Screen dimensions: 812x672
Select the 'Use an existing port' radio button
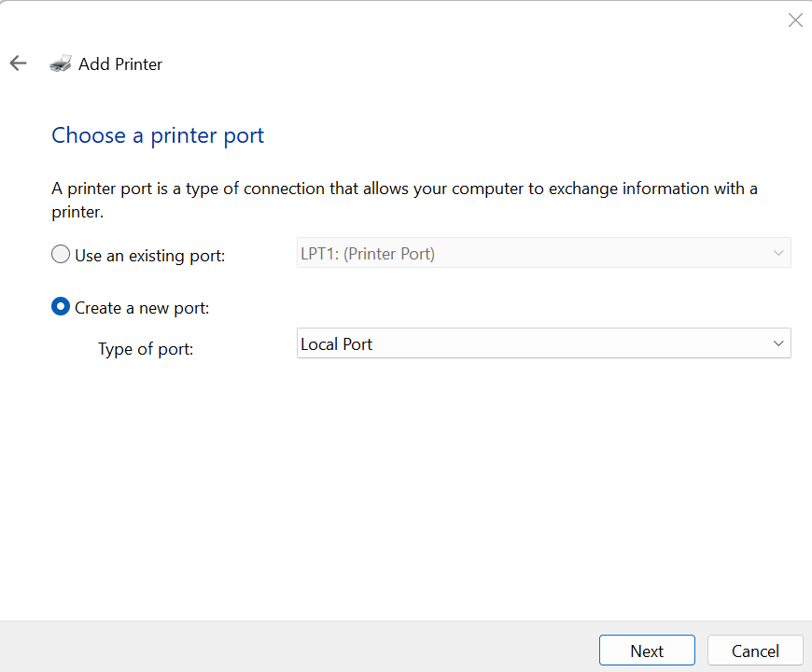61,255
